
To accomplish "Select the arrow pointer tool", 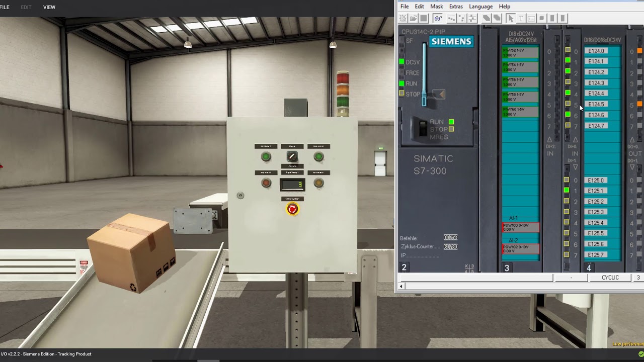I will pyautogui.click(x=510, y=18).
